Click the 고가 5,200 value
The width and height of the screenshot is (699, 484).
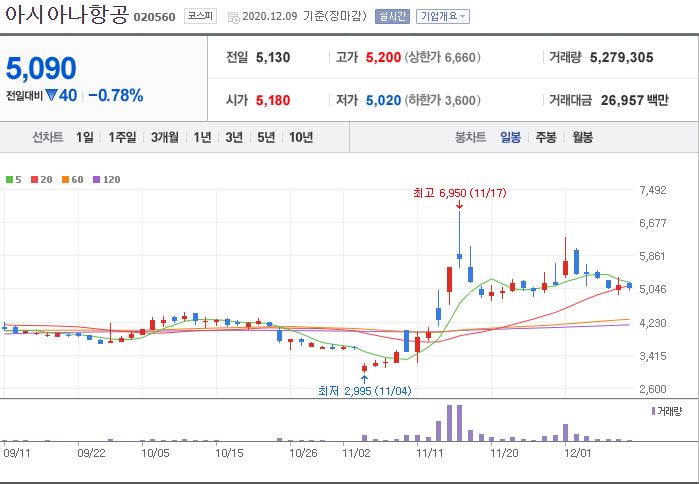383,57
